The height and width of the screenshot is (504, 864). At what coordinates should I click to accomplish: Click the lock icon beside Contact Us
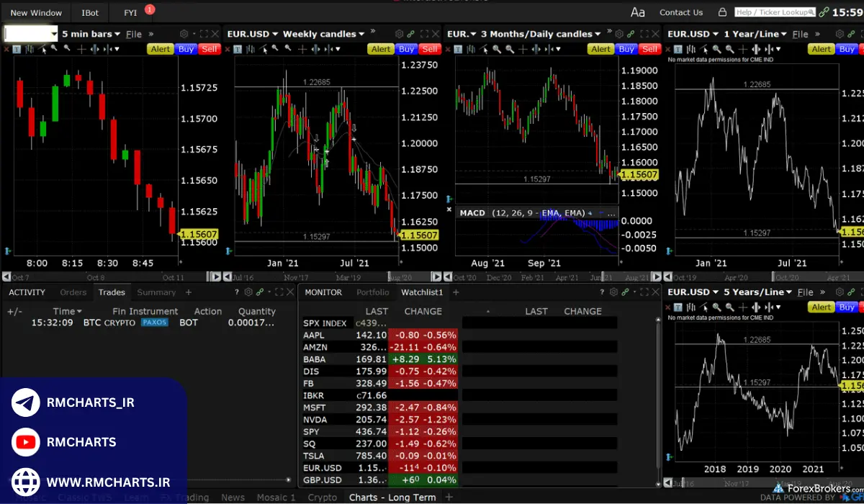tap(720, 12)
